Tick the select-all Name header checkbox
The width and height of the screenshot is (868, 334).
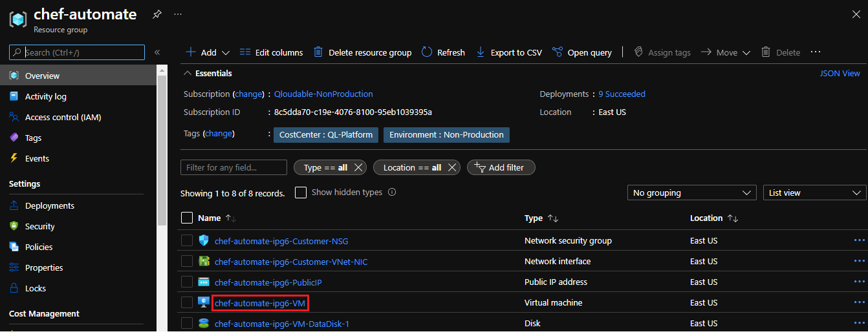coord(187,218)
